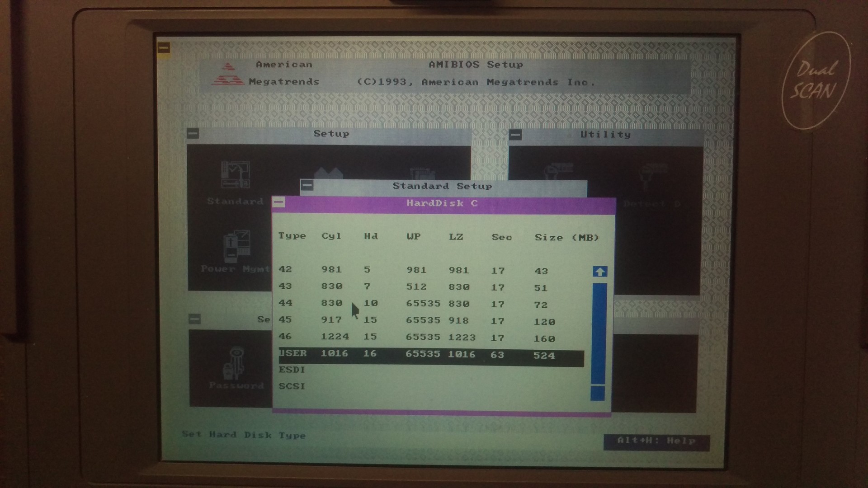Screen dimensions: 868x488
Task: Click the chip icon in the Setup window
Action: click(x=423, y=174)
